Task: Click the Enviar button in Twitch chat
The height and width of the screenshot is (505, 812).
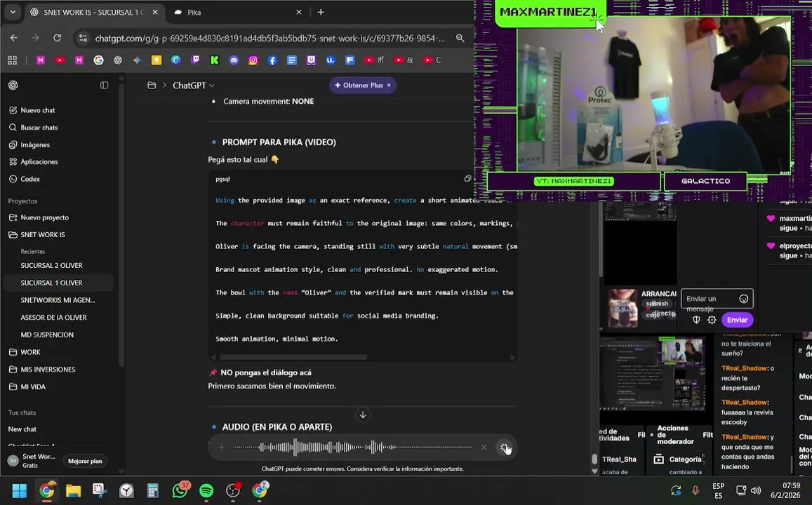Action: pyautogui.click(x=737, y=320)
